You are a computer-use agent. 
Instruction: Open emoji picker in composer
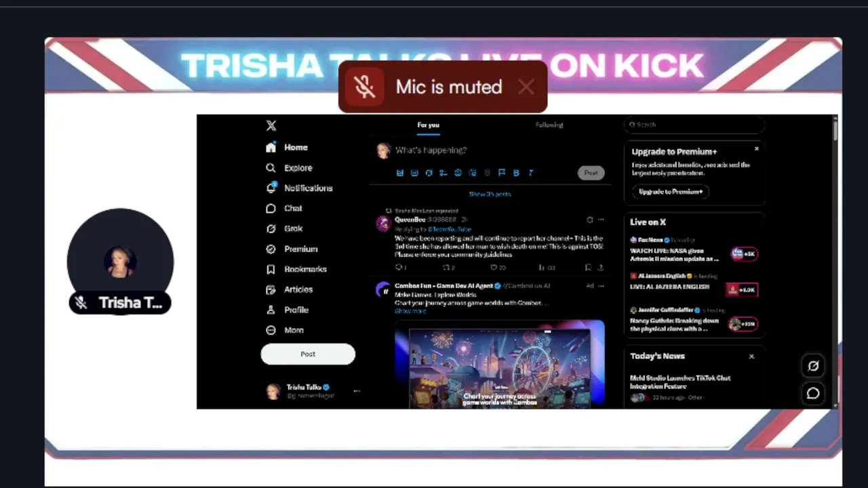pos(458,173)
